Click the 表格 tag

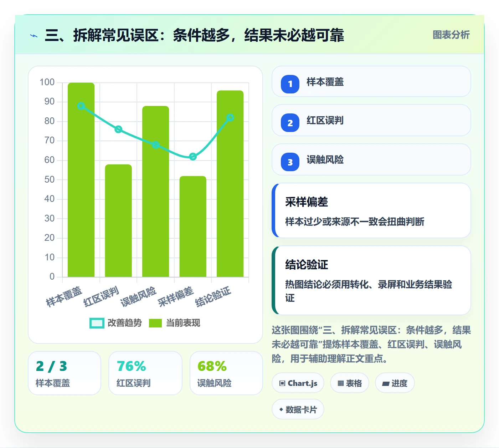(349, 383)
